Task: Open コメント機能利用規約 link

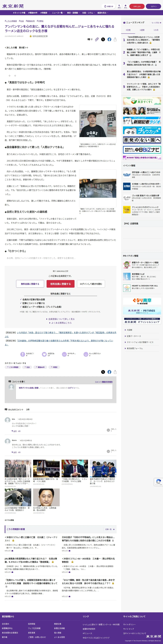Action: pos(104,382)
